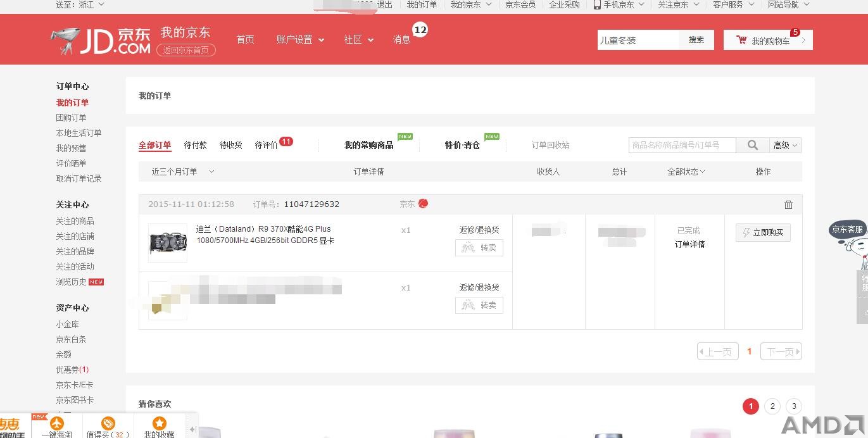Open 订单详情 link for the order
868x438 pixels.
point(689,244)
